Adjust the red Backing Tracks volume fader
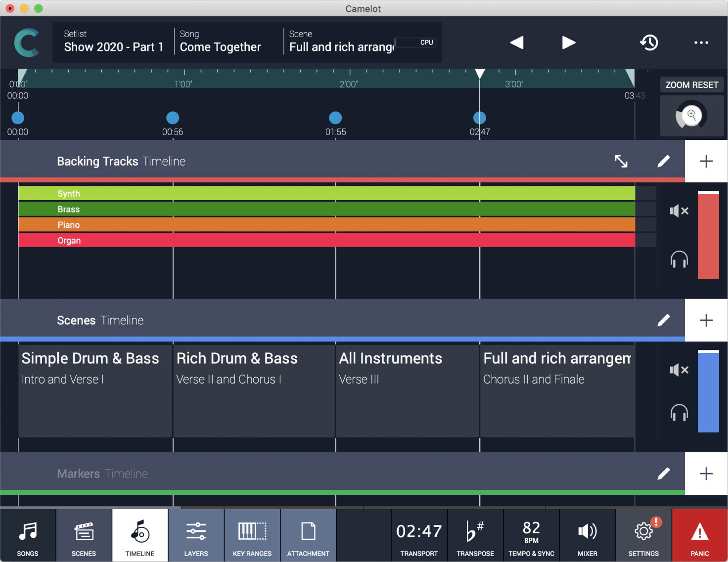The height and width of the screenshot is (562, 728). coord(708,235)
